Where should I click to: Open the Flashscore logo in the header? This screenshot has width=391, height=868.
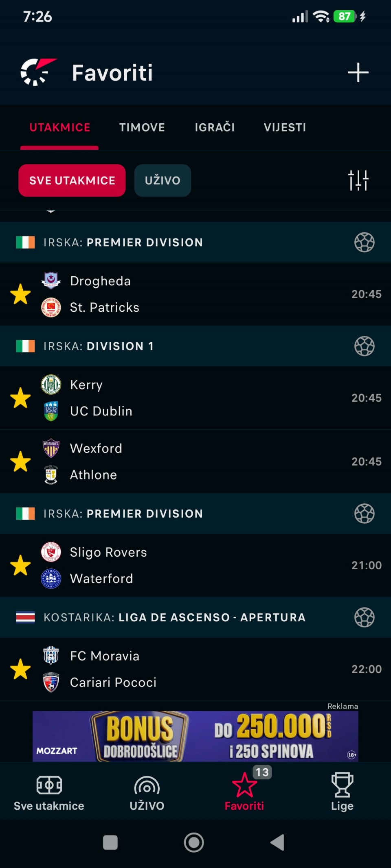[39, 72]
